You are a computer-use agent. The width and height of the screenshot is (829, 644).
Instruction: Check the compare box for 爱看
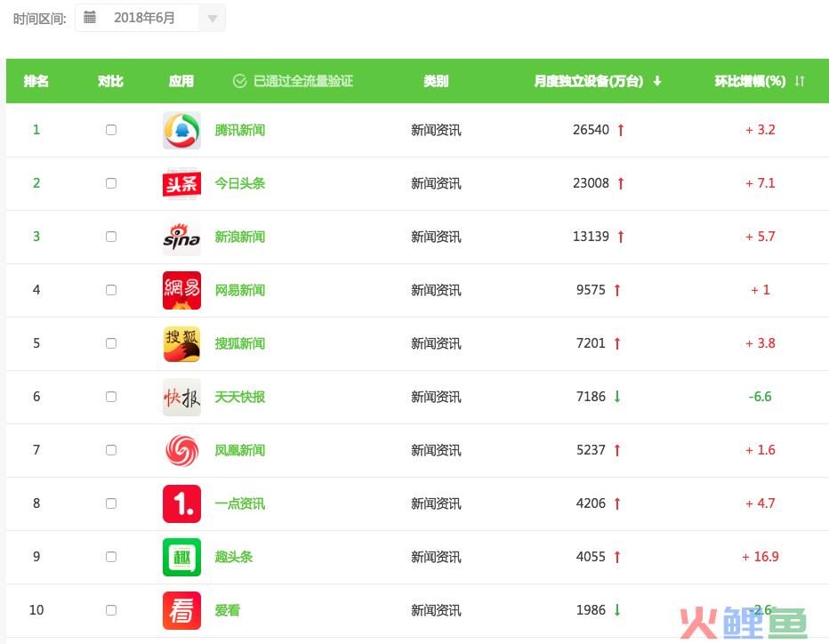111,610
